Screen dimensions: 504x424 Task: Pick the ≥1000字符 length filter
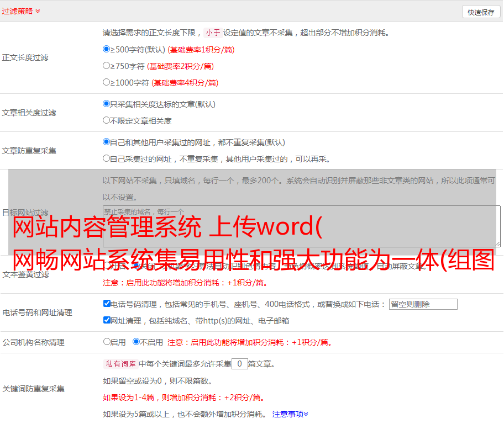click(106, 82)
